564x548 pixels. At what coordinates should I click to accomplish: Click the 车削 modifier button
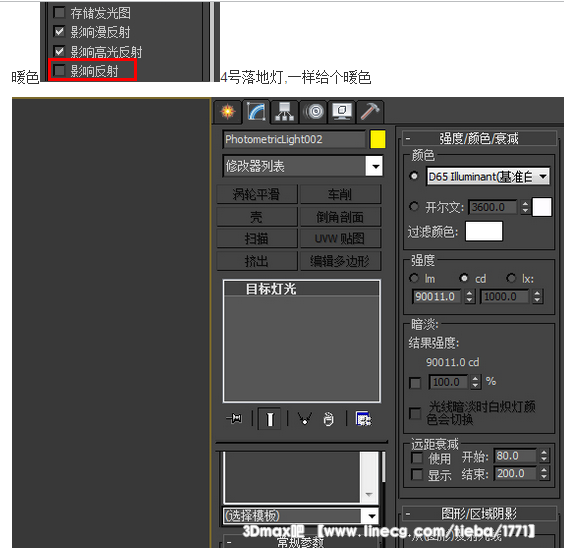point(340,195)
